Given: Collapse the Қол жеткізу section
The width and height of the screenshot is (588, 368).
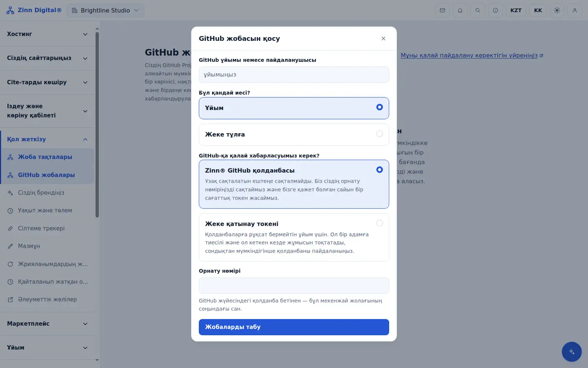Looking at the screenshot, I should (x=47, y=139).
